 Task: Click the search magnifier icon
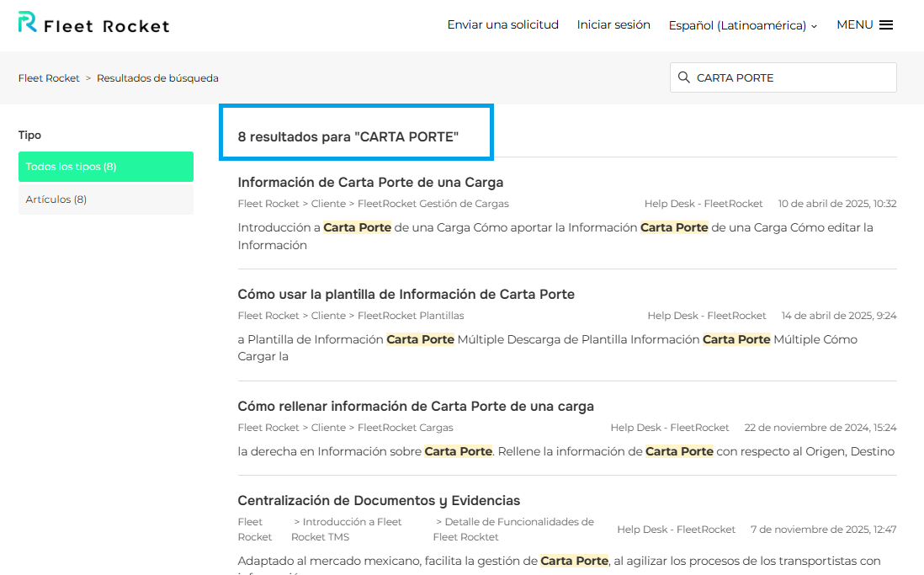(x=683, y=77)
